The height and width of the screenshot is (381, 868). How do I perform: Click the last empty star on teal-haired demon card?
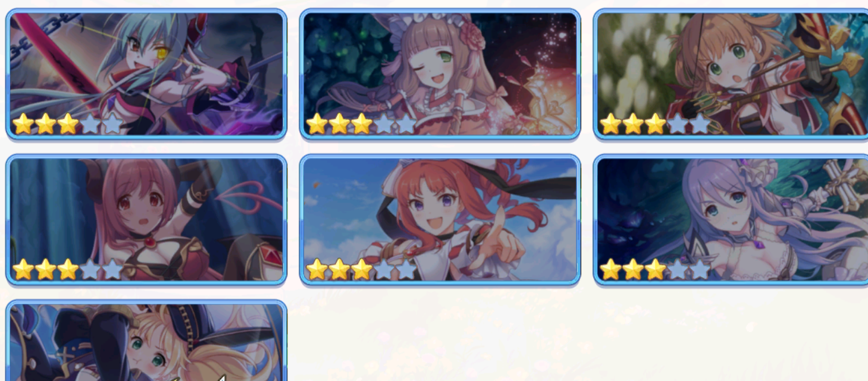point(112,124)
